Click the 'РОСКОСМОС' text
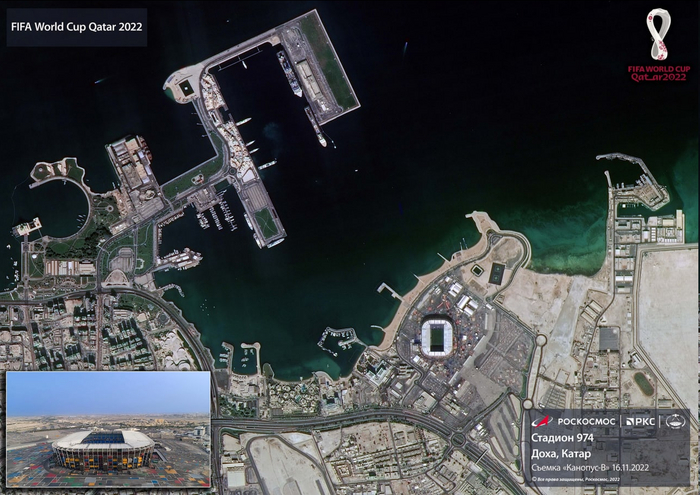The width and height of the screenshot is (700, 495). [x=586, y=421]
